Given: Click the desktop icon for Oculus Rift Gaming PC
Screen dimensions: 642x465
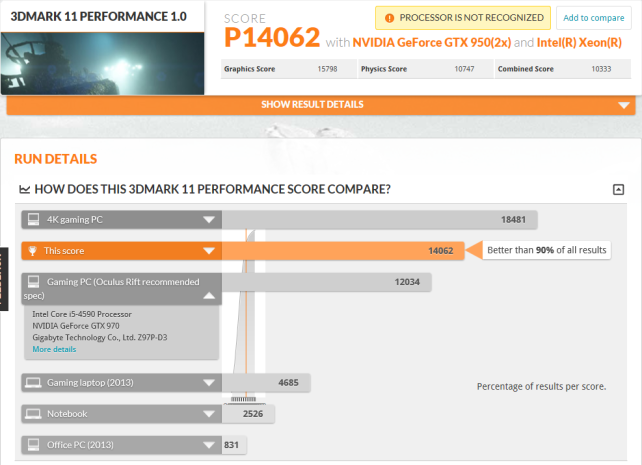Looking at the screenshot, I should click(x=34, y=282).
